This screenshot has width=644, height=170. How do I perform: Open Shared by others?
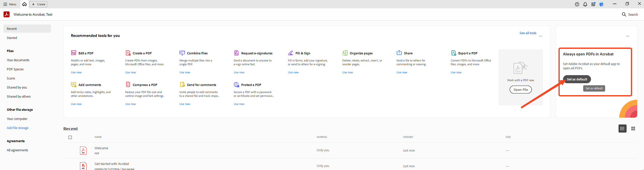(19, 96)
